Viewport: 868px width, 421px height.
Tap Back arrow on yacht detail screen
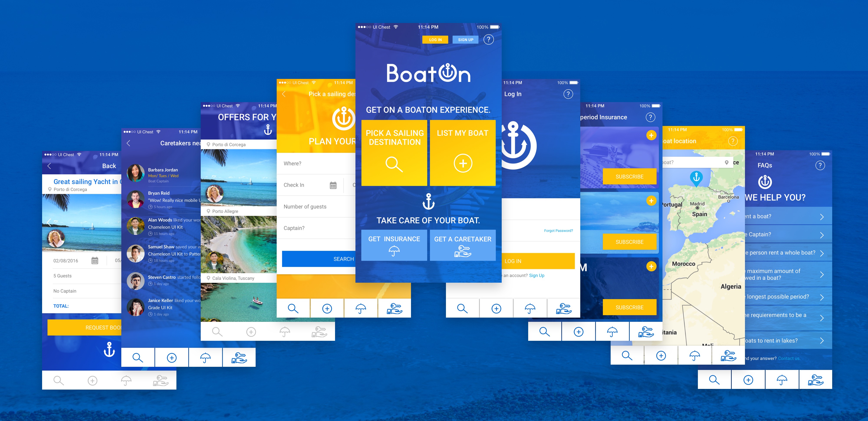tap(49, 166)
